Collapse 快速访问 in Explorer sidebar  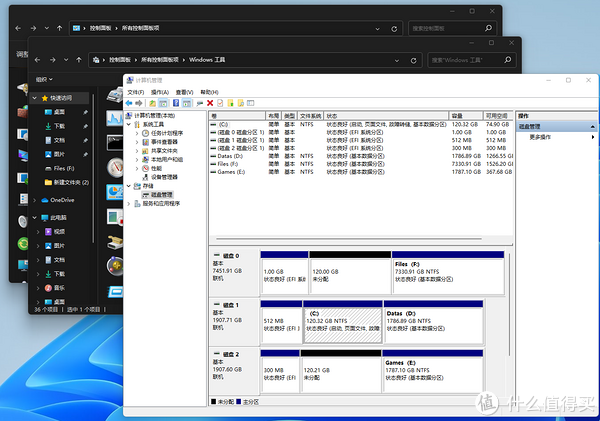click(34, 98)
